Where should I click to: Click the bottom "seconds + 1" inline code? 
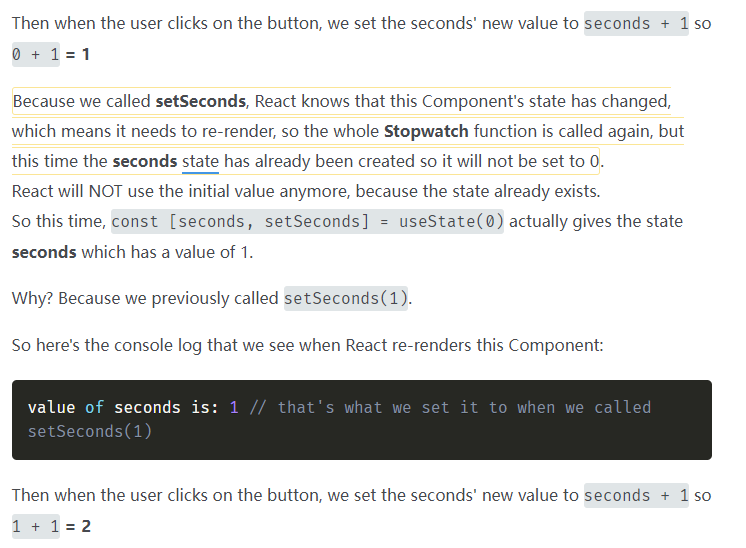tap(636, 495)
